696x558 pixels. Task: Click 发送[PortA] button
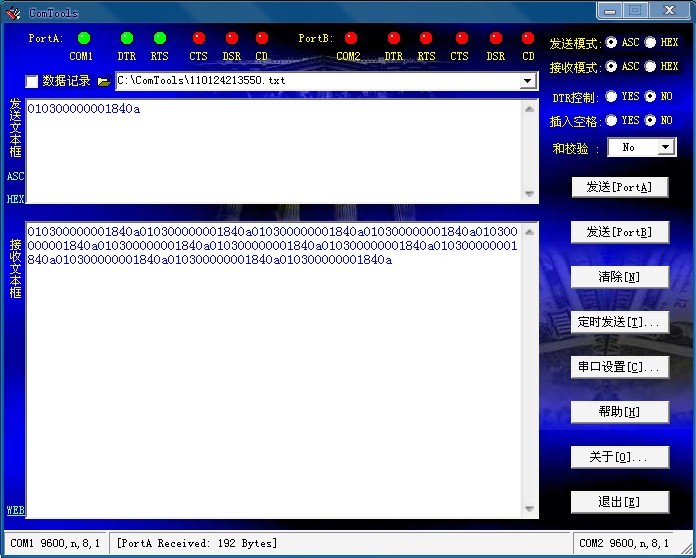click(x=619, y=187)
